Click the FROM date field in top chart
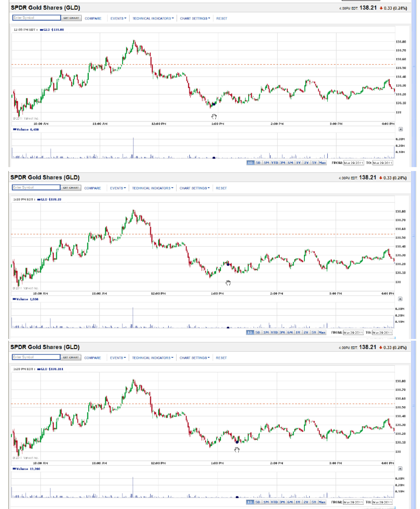This screenshot has height=509, width=420. pos(353,163)
